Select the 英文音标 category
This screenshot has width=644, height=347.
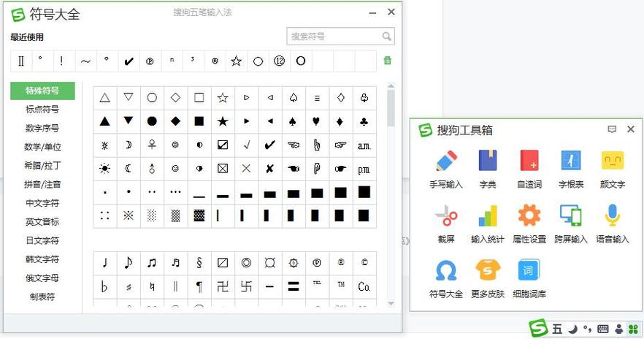click(42, 222)
